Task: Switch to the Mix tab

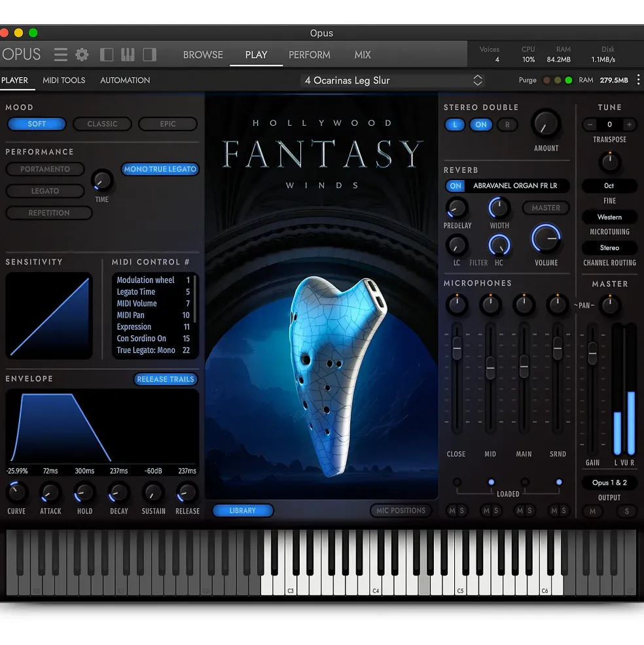Action: click(x=363, y=55)
